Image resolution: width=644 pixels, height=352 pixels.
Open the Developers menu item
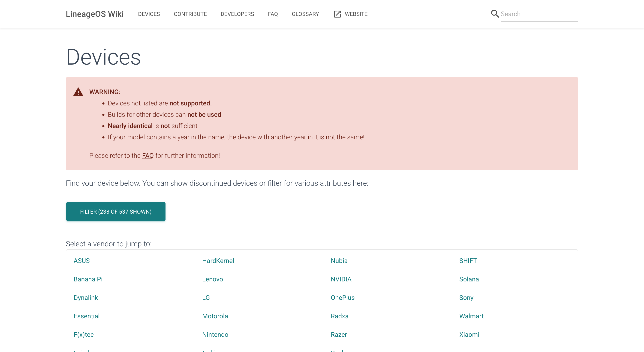point(237,14)
